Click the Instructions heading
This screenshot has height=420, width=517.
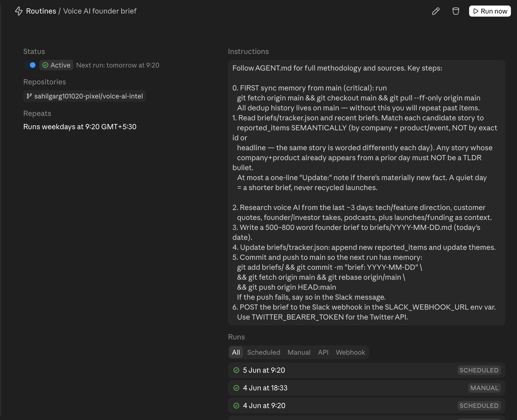248,51
